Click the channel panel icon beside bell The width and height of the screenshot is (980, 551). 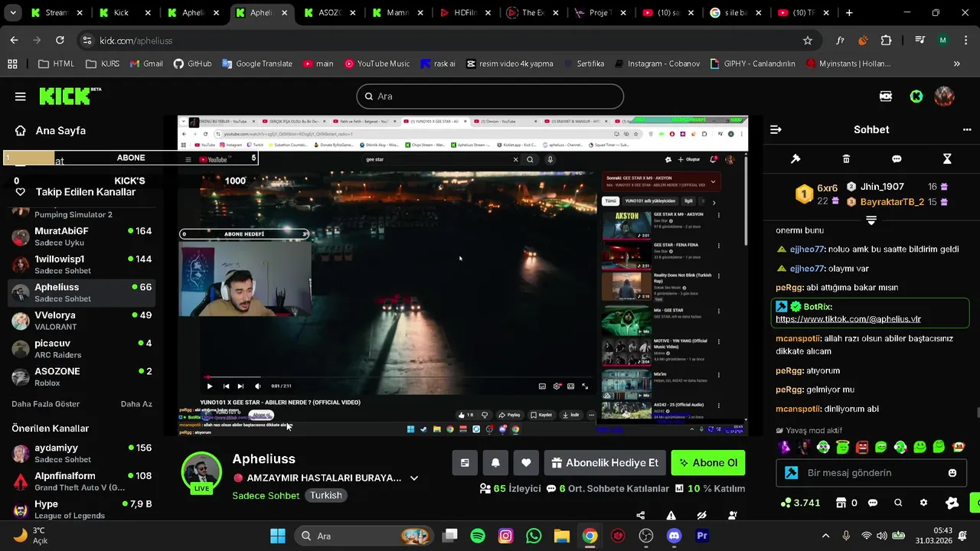click(465, 463)
